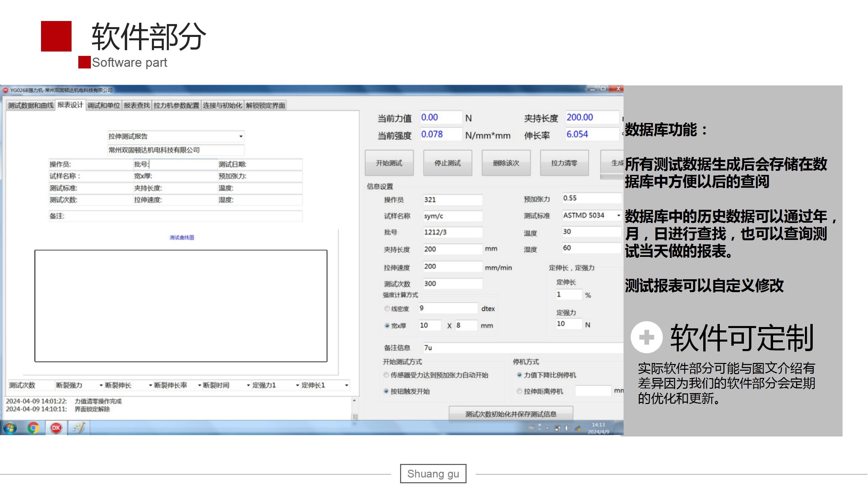Click the log panel scrollbar up arrow

coord(354,401)
